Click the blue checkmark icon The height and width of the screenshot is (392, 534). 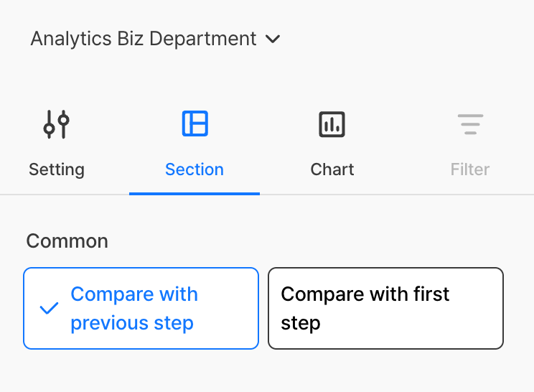(x=49, y=309)
